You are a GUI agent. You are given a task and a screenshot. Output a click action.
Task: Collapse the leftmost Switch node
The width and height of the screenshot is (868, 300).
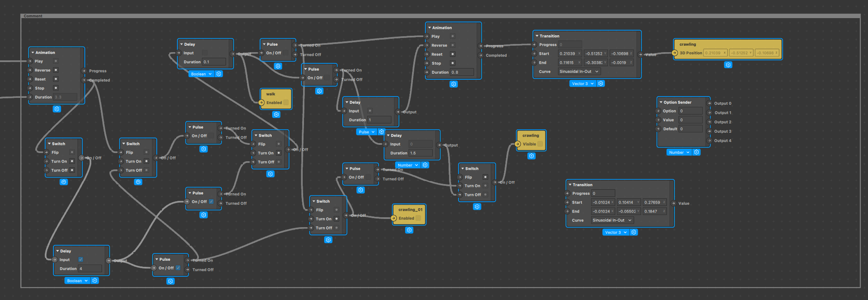(x=50, y=144)
